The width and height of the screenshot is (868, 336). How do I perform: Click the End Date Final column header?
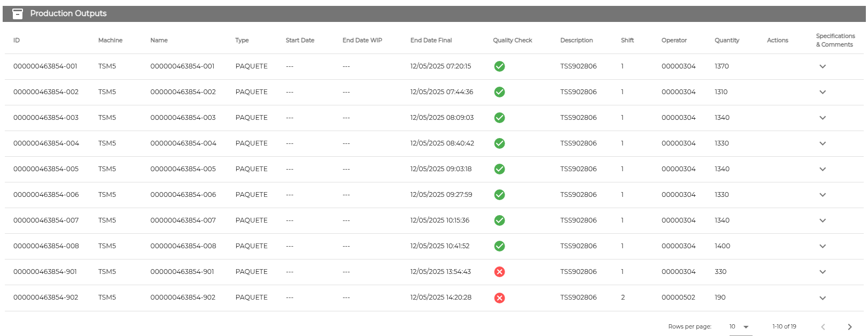(x=431, y=40)
